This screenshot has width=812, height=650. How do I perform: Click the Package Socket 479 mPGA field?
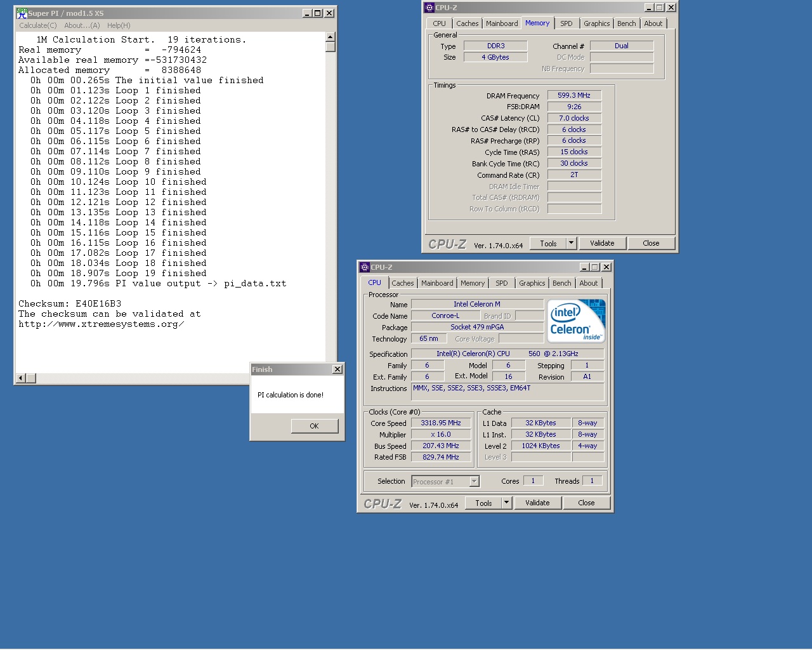point(477,327)
